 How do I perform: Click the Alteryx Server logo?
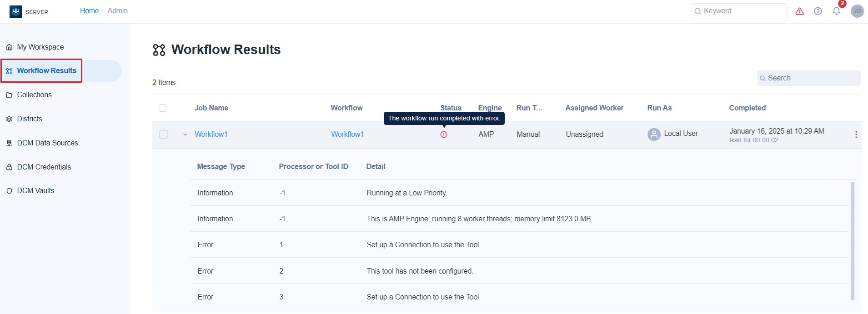pyautogui.click(x=16, y=11)
